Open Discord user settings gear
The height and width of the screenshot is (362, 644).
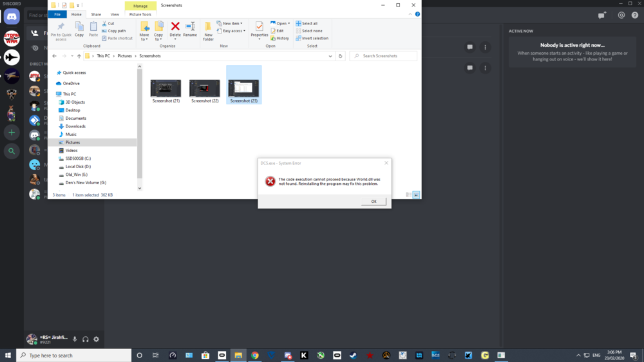[96, 339]
